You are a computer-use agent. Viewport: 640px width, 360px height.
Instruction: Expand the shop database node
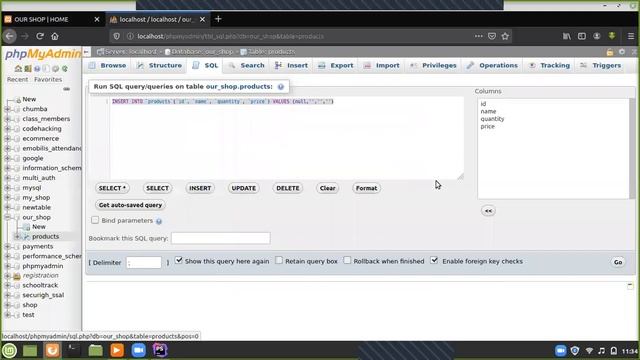point(7,305)
